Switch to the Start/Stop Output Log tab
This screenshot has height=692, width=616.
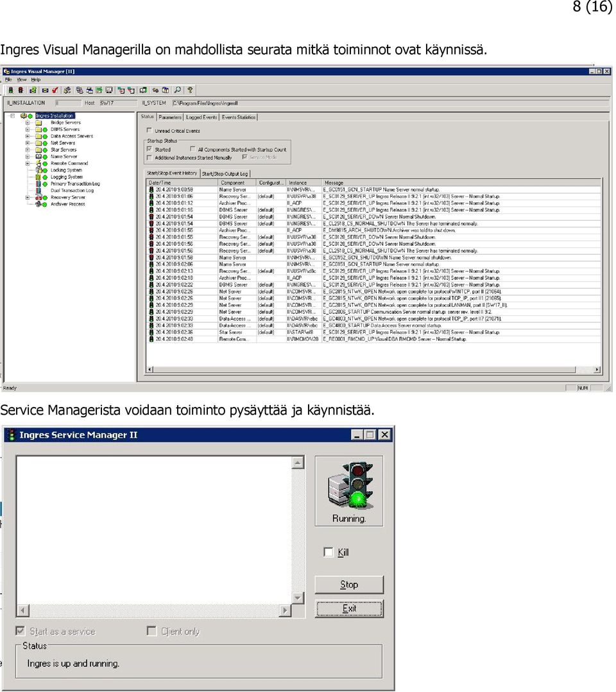click(225, 174)
